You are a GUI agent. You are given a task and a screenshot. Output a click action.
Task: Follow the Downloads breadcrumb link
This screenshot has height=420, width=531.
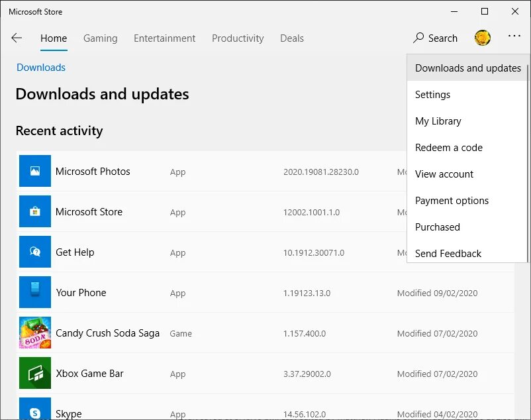click(x=41, y=68)
